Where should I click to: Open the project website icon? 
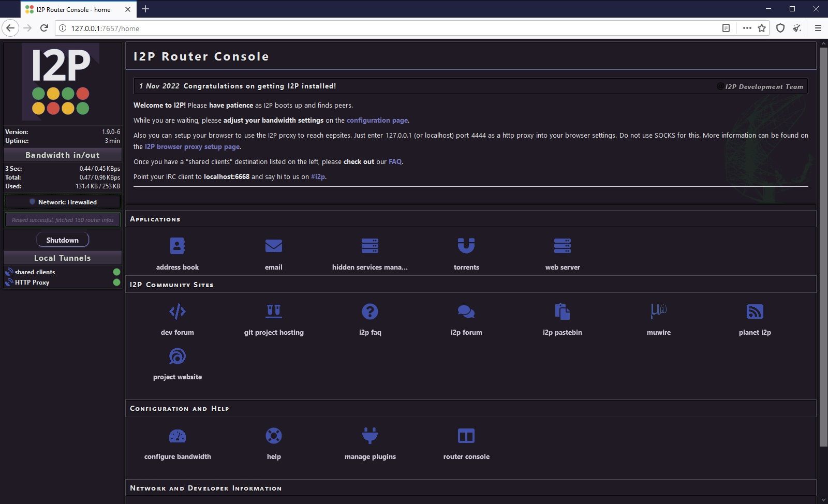click(x=178, y=356)
